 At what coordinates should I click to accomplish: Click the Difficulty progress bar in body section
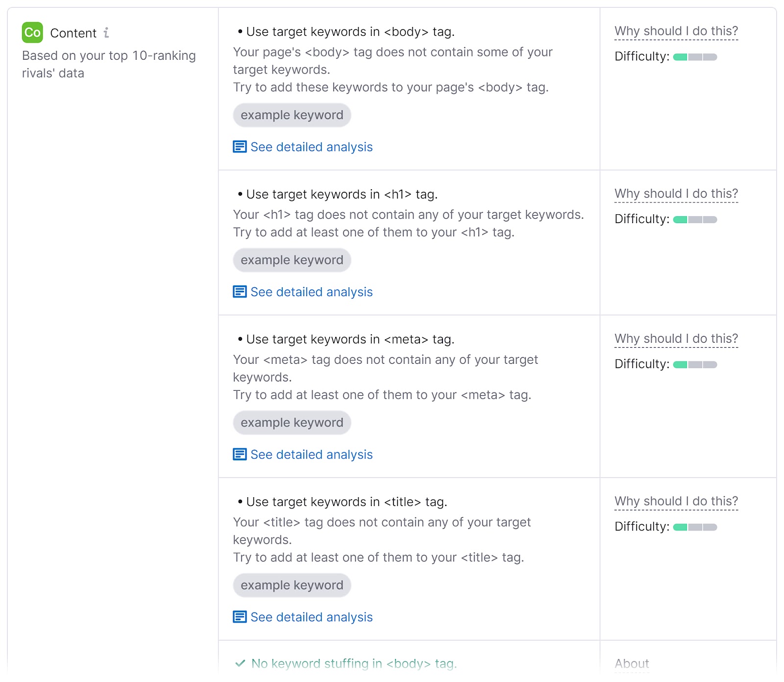pyautogui.click(x=695, y=56)
